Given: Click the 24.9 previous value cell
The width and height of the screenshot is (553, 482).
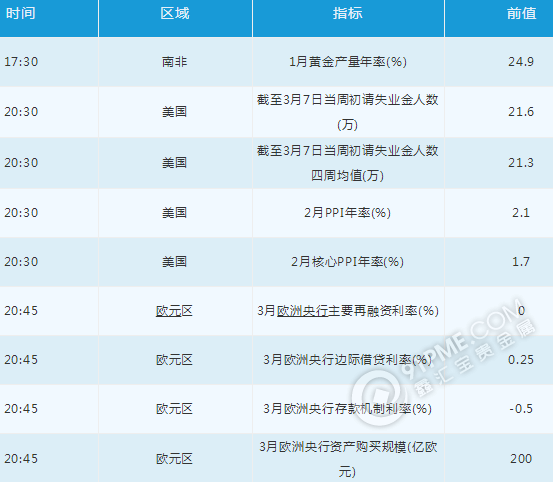Looking at the screenshot, I should pos(521,62).
